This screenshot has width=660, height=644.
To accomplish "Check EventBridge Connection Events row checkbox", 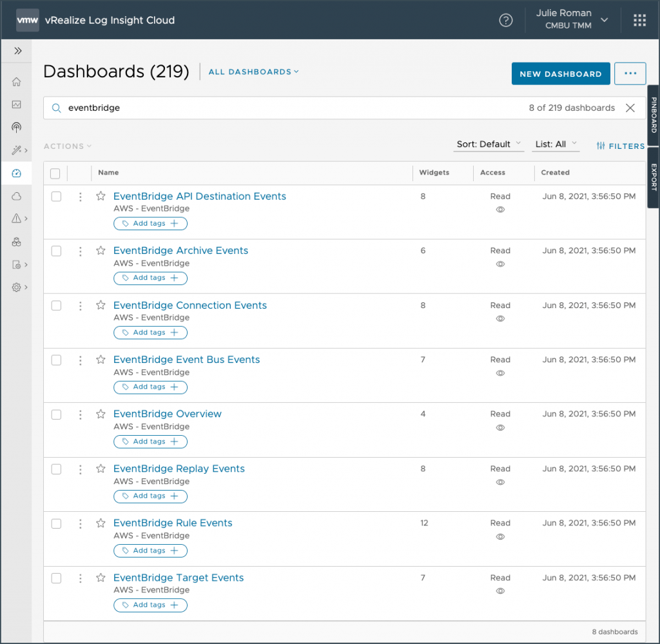I will [57, 306].
